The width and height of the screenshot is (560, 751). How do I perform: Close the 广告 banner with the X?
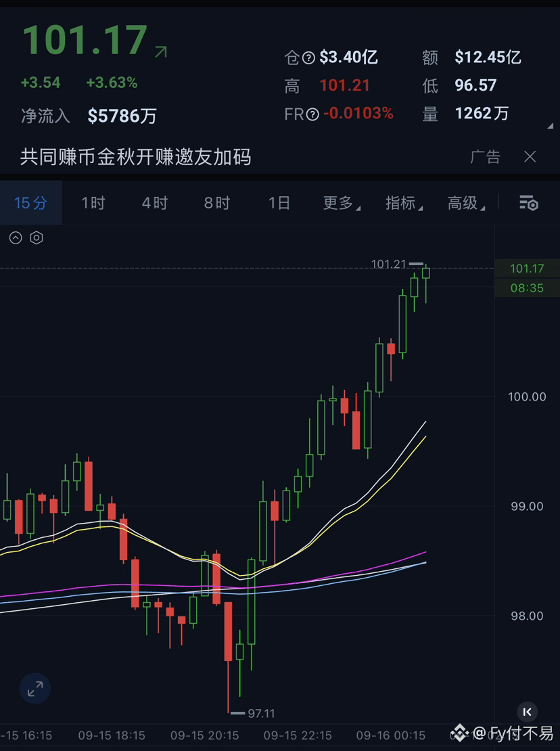point(530,156)
